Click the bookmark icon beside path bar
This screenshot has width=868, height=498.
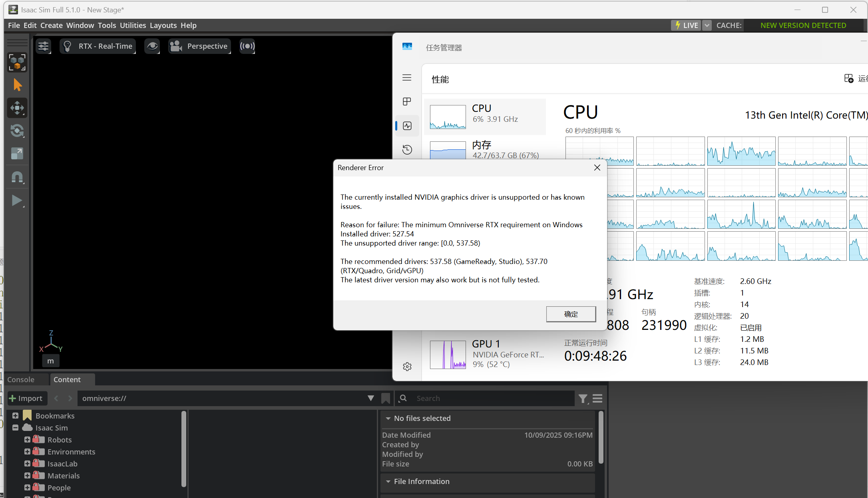point(385,398)
